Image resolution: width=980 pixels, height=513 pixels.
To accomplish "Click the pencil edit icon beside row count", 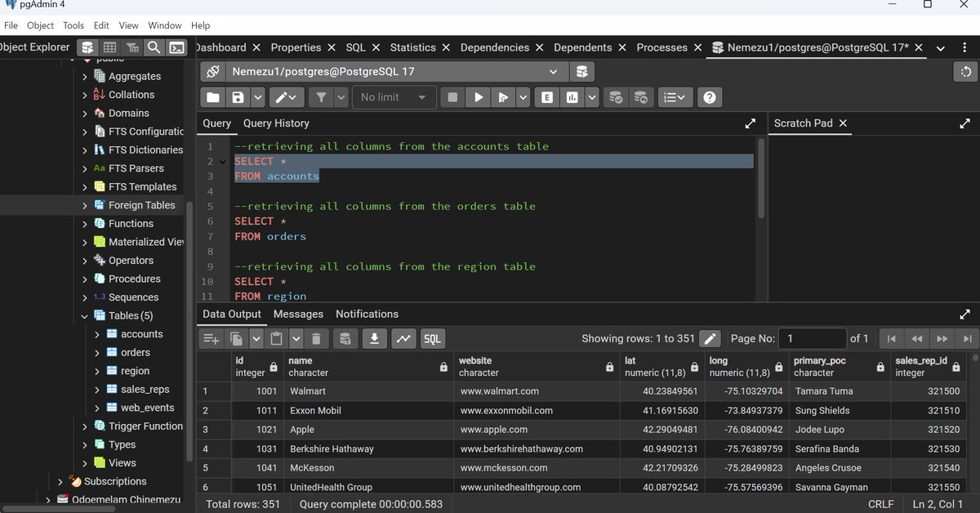I will [710, 338].
